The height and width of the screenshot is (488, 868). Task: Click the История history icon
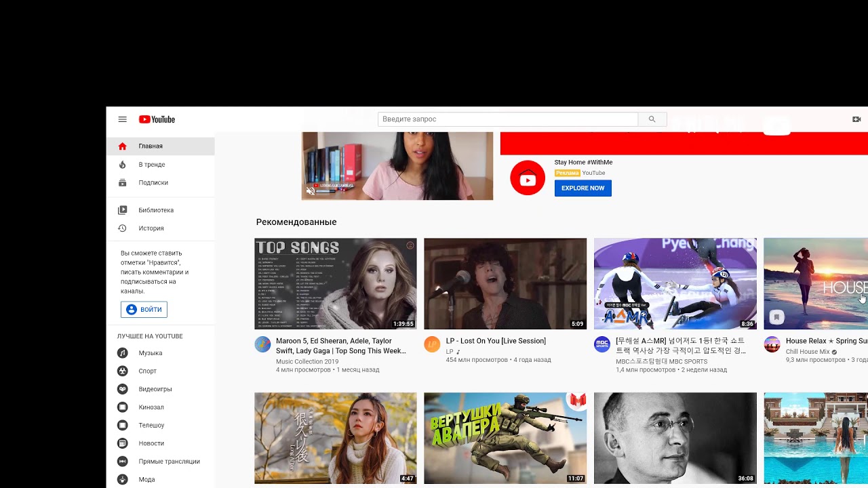(122, 228)
